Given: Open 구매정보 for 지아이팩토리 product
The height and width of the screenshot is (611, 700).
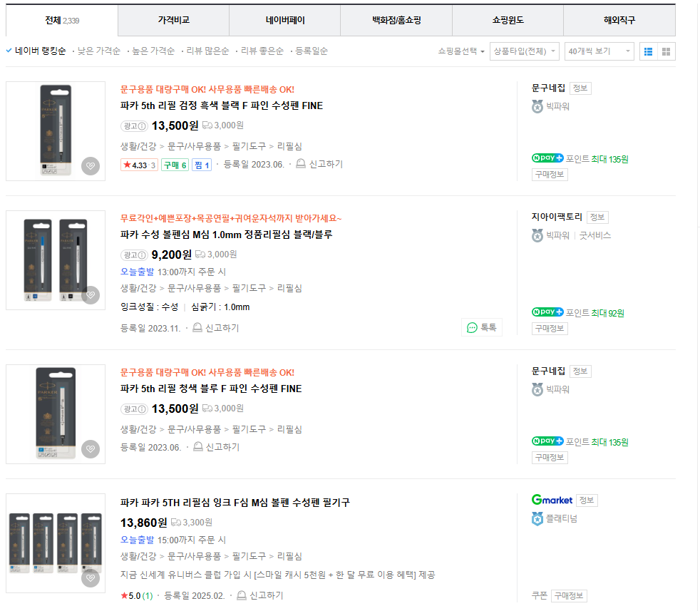Looking at the screenshot, I should 550,329.
